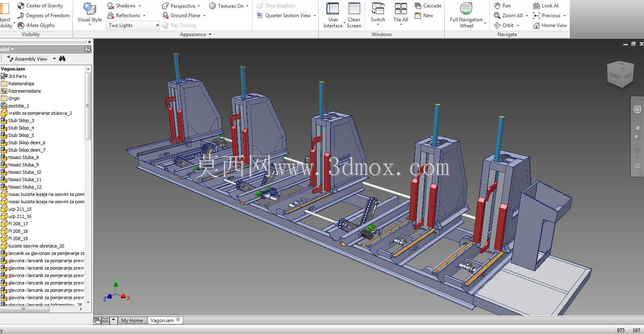
Task: Click the Ground Plane icon
Action: (165, 16)
